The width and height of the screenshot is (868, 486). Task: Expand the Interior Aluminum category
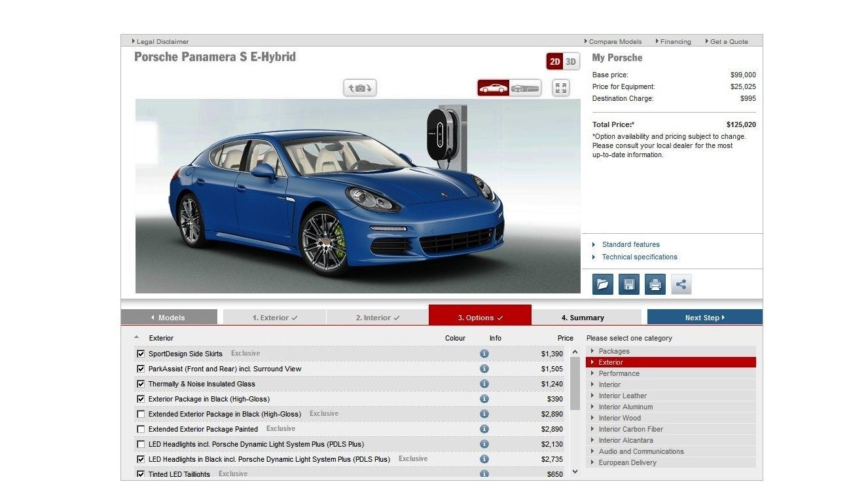(671, 407)
